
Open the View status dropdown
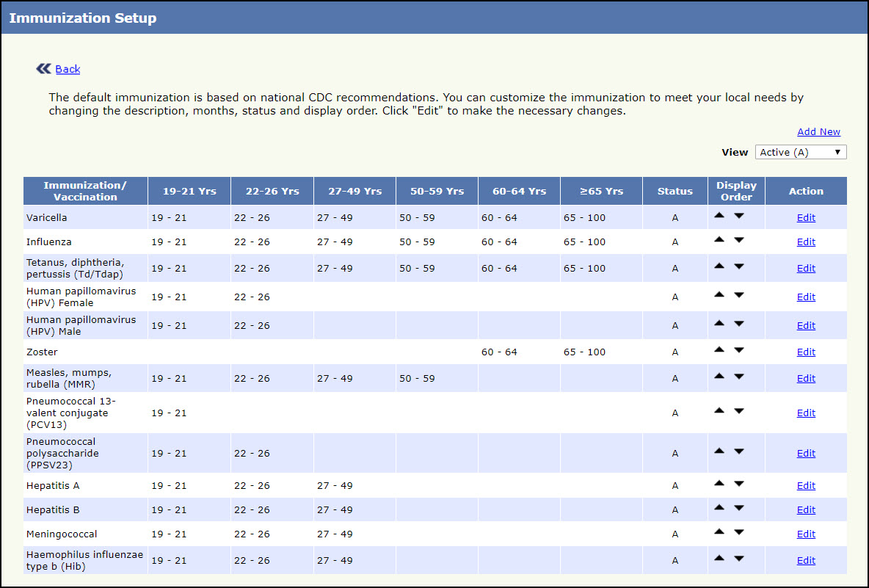[800, 152]
